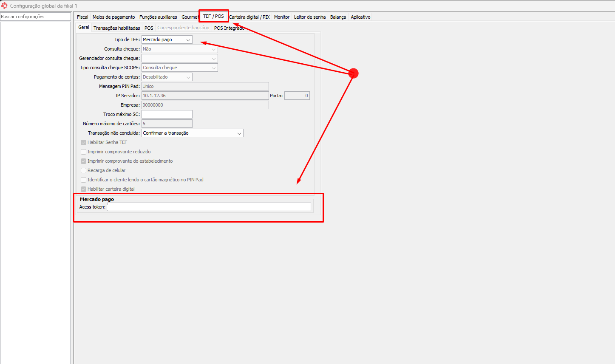Viewport: 615px width, 364px height.
Task: Switch to the POS sub-tab
Action: click(149, 28)
